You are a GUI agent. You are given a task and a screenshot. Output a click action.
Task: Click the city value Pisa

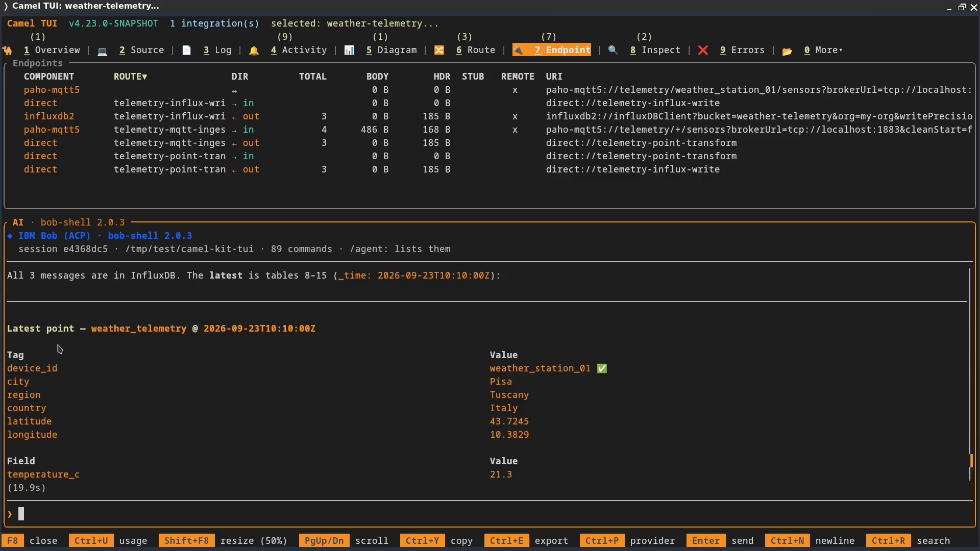pos(501,382)
